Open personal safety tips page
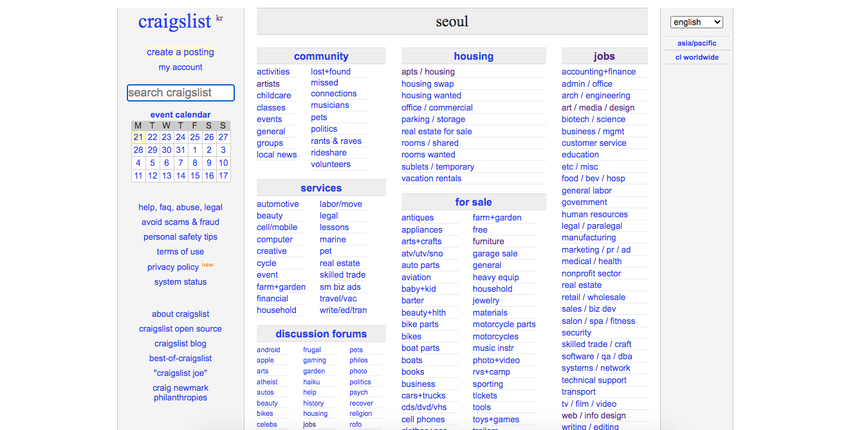 [180, 237]
